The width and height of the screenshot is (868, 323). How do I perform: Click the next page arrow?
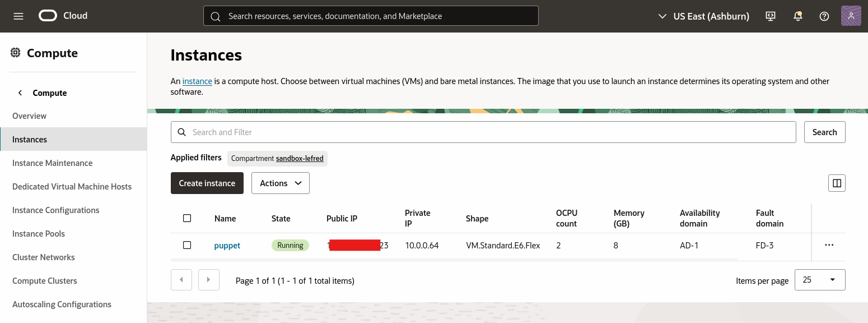click(x=208, y=279)
